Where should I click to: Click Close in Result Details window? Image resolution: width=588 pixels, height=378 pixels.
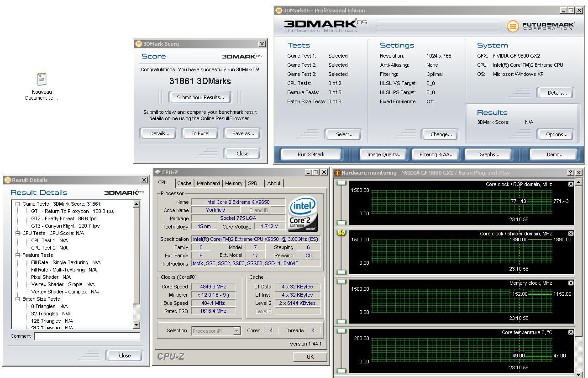(x=125, y=356)
